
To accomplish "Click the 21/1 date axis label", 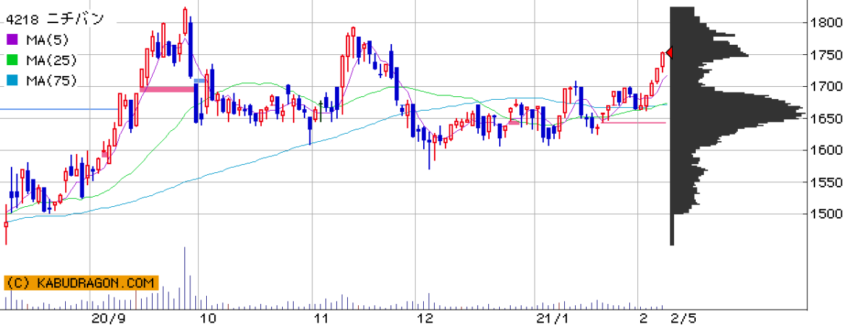I will tap(553, 318).
